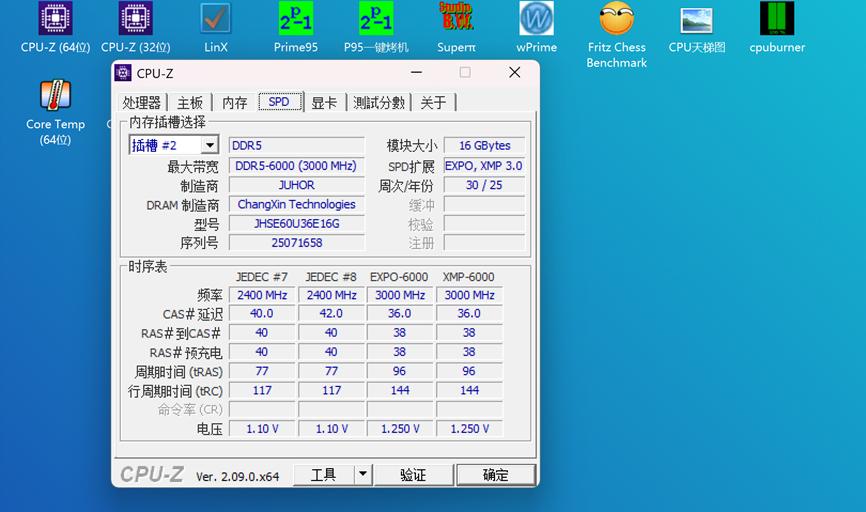Click the 验证 button
866x512 pixels.
[x=413, y=474]
